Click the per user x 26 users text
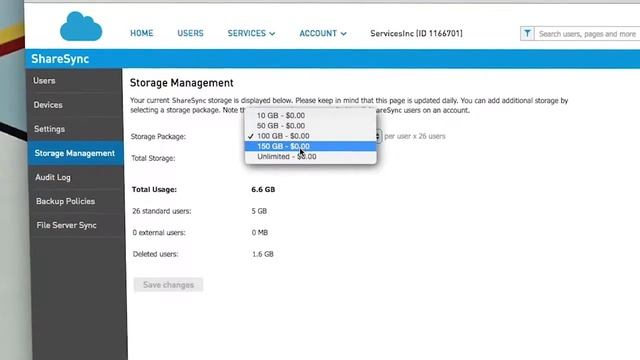This screenshot has height=360, width=640. click(415, 136)
